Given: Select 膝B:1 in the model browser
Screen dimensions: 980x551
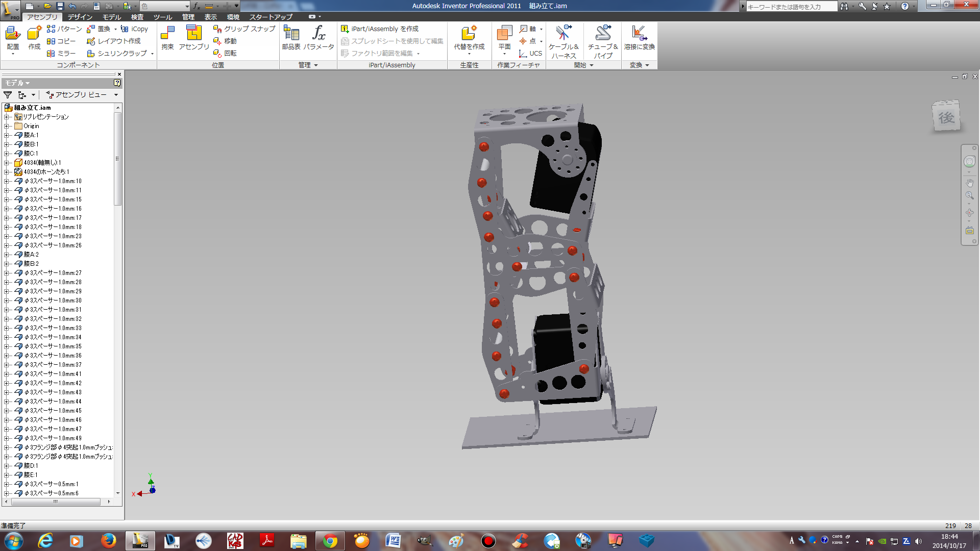Looking at the screenshot, I should pyautogui.click(x=31, y=144).
